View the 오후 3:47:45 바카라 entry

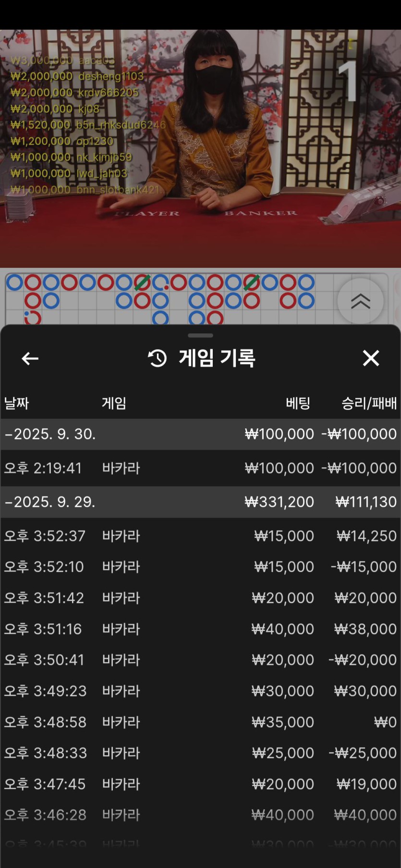200,784
